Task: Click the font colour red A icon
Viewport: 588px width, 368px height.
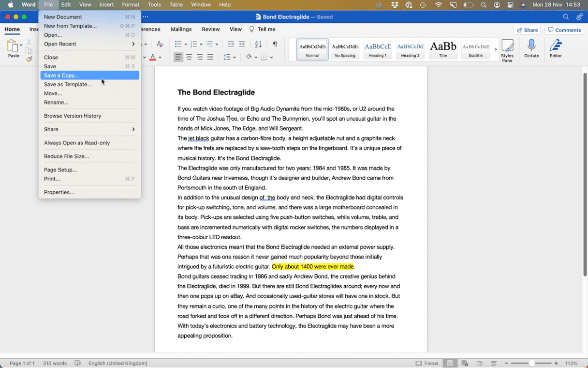Action: pyautogui.click(x=153, y=57)
